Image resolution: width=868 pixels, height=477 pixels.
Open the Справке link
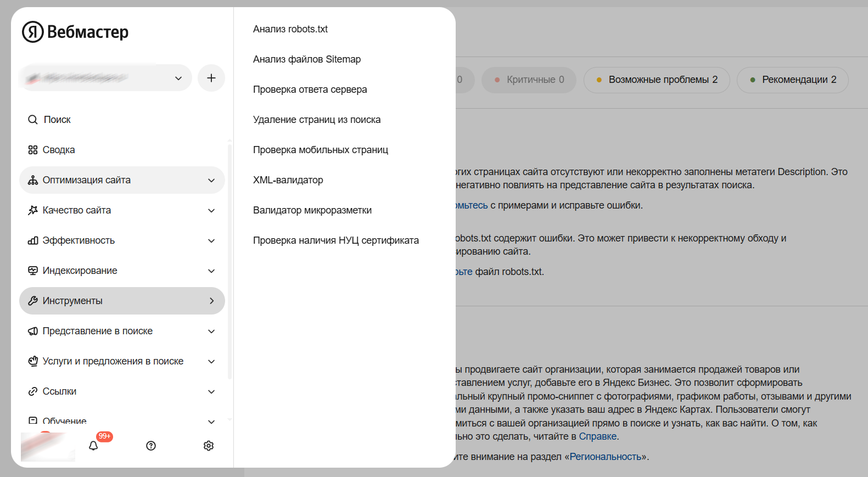click(598, 436)
